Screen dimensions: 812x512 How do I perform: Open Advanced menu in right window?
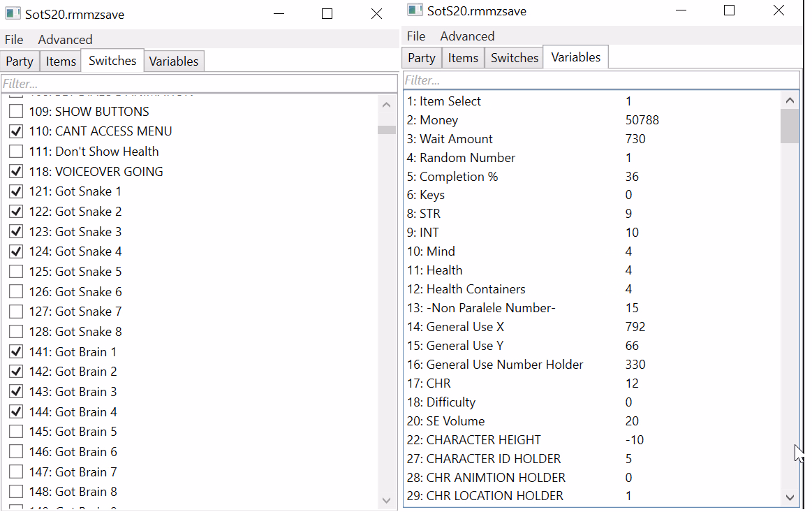coord(467,36)
